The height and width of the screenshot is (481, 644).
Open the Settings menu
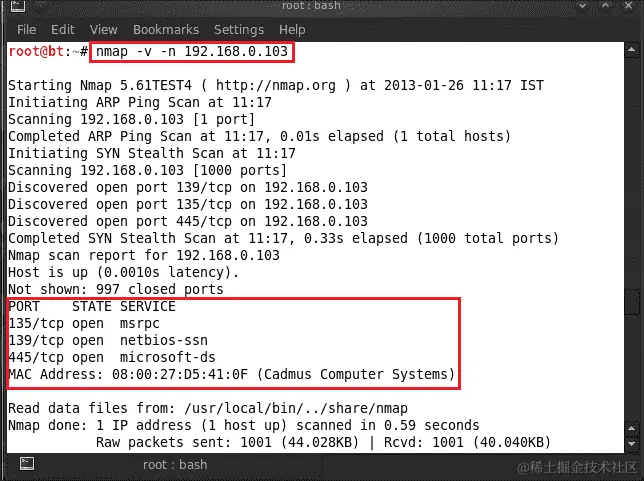[x=239, y=30]
